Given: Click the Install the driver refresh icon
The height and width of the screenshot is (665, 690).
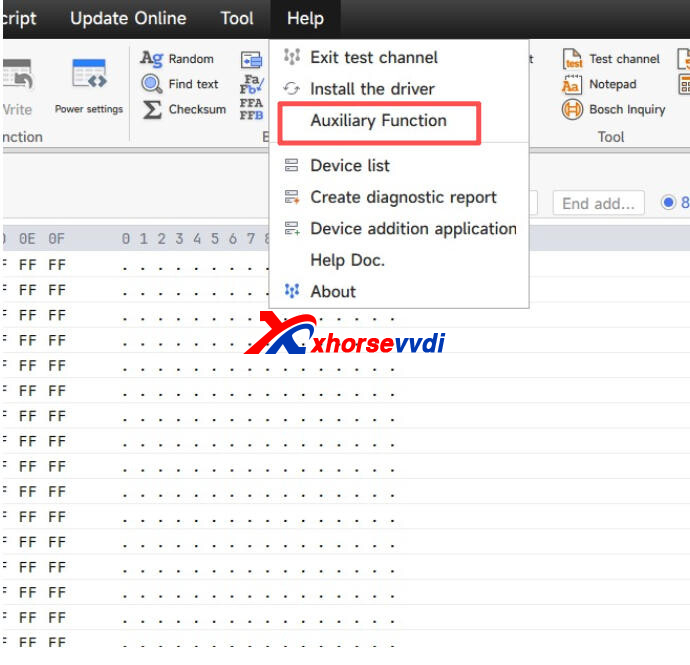Looking at the screenshot, I should (291, 88).
